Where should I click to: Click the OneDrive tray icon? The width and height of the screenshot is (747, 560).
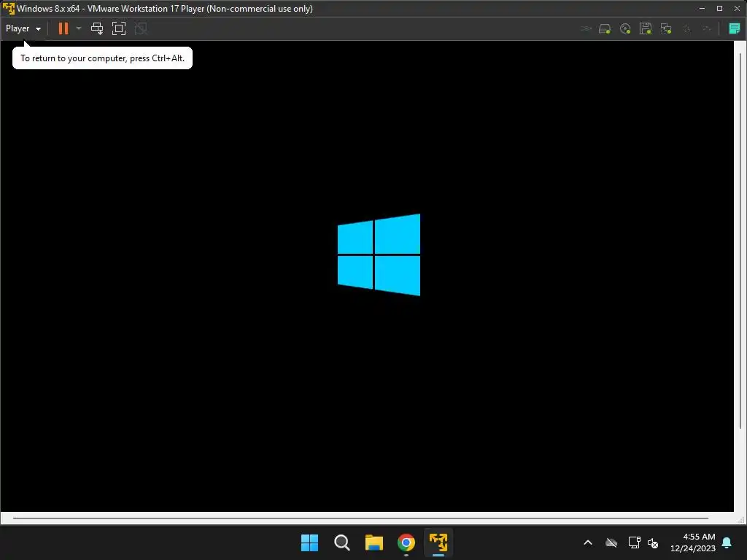click(611, 542)
